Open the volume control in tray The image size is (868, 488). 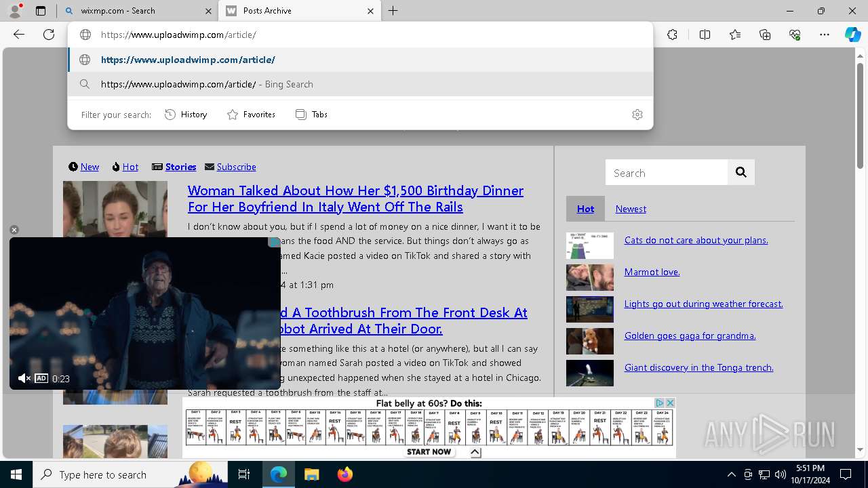[x=781, y=474]
